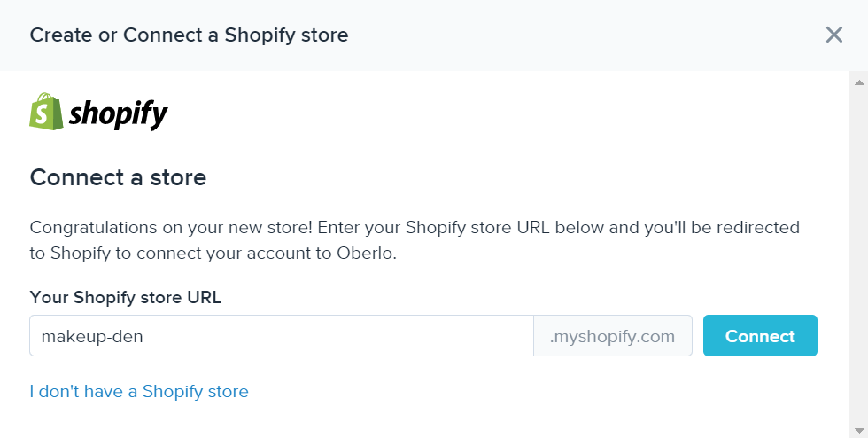Click the vertical scrollbar track
Viewport: 868px width, 438px height.
click(x=858, y=257)
